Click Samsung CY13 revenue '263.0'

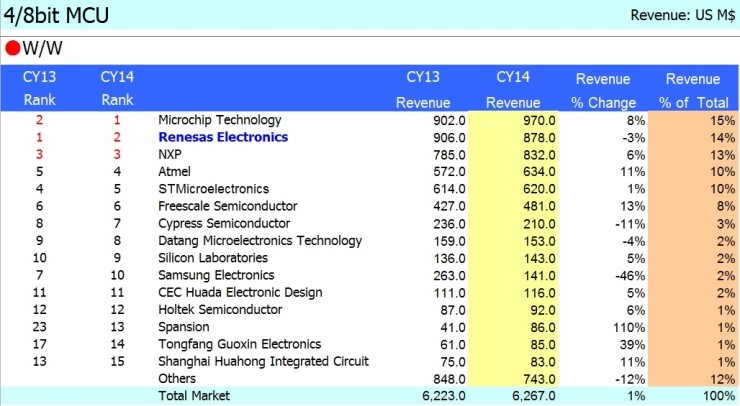pyautogui.click(x=449, y=276)
